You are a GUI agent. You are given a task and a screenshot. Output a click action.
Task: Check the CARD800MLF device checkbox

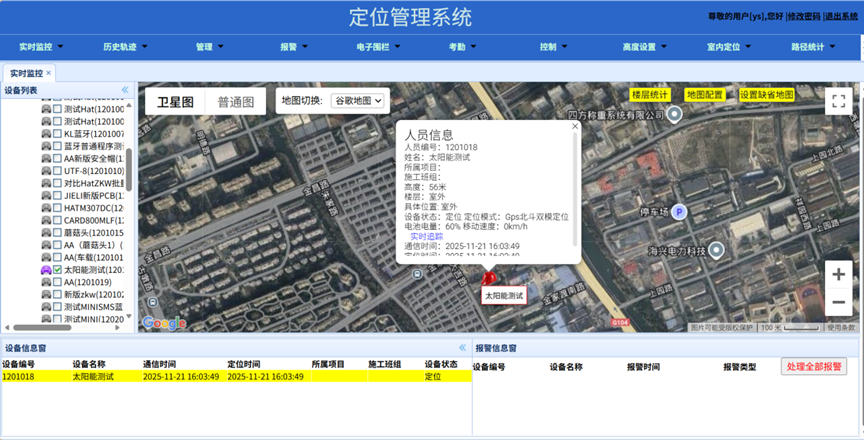tap(58, 220)
